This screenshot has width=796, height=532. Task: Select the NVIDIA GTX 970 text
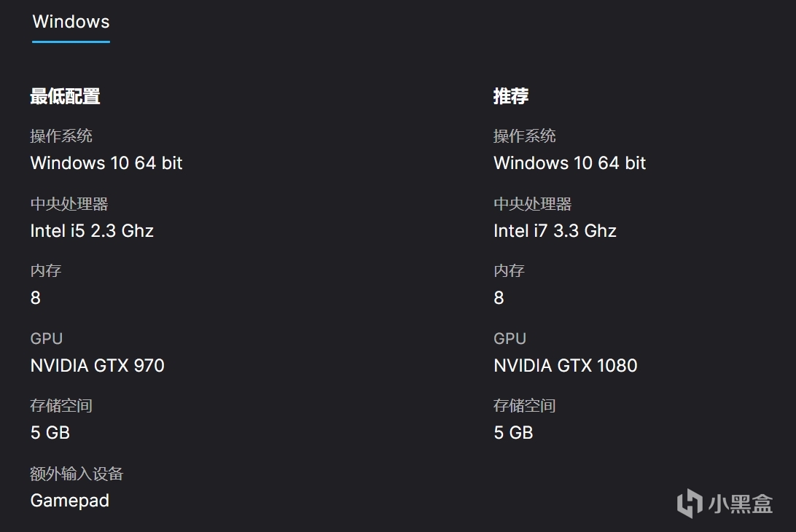pos(97,365)
